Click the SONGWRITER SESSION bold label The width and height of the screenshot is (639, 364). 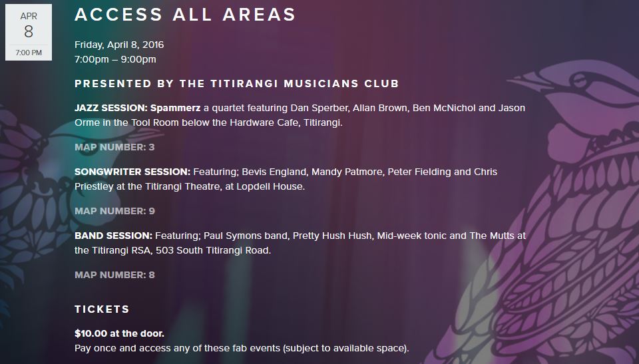click(132, 172)
